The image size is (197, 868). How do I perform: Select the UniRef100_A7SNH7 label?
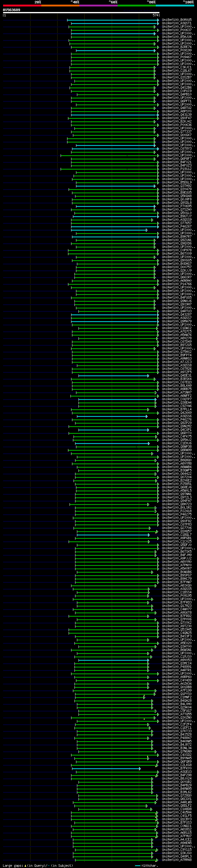point(177,393)
